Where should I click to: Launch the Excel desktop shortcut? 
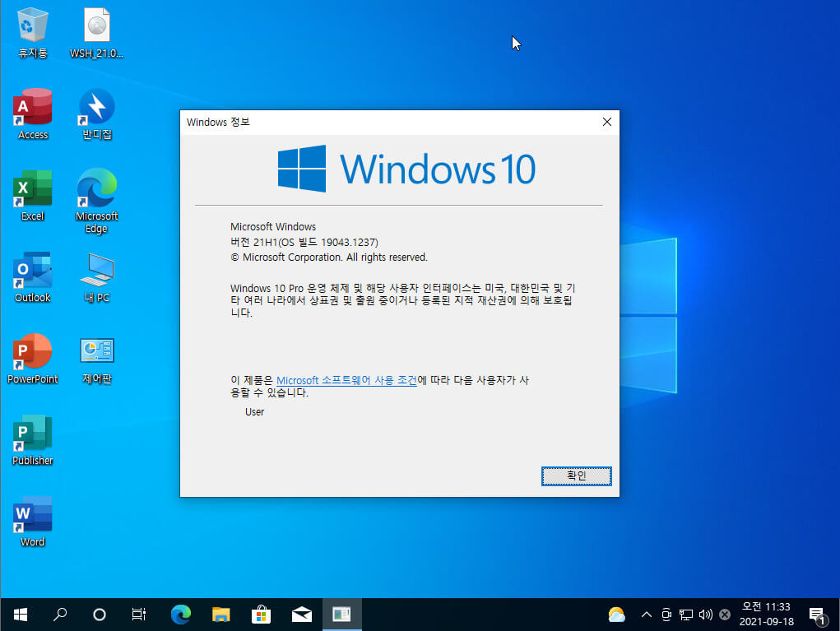pyautogui.click(x=33, y=196)
